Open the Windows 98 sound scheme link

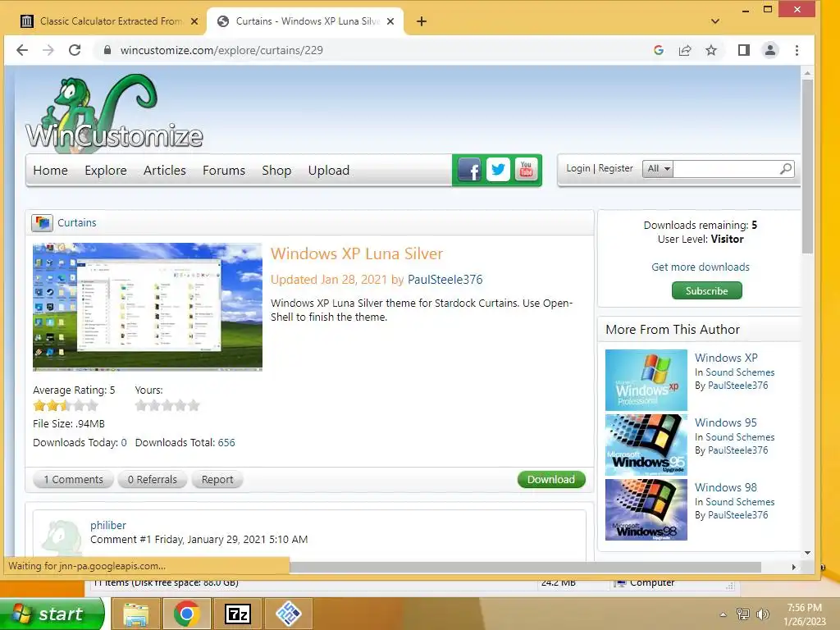[725, 487]
